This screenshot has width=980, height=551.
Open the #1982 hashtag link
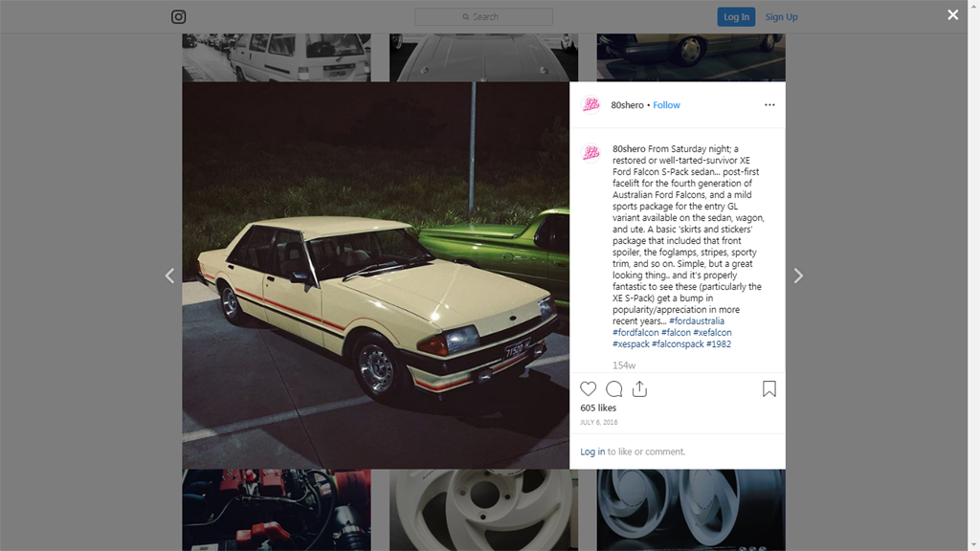719,343
